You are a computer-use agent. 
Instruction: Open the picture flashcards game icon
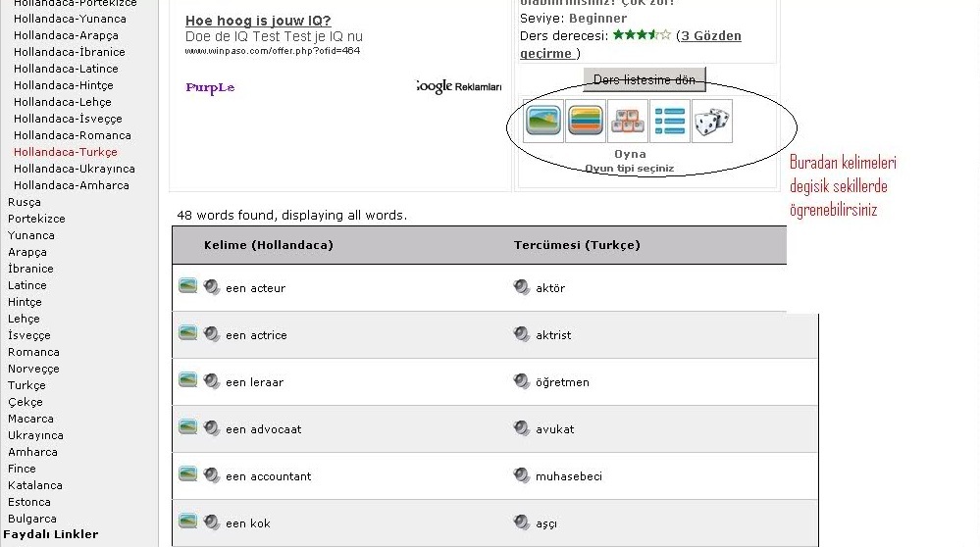coord(543,121)
